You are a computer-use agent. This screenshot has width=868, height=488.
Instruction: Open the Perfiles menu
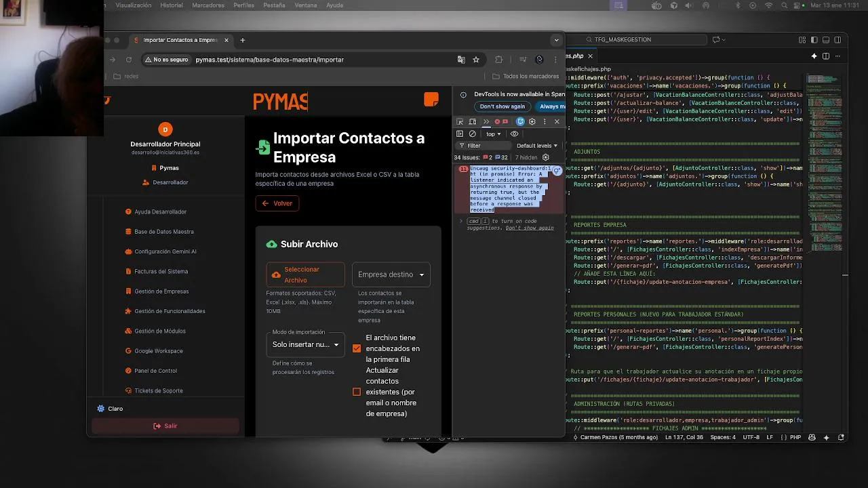click(243, 5)
